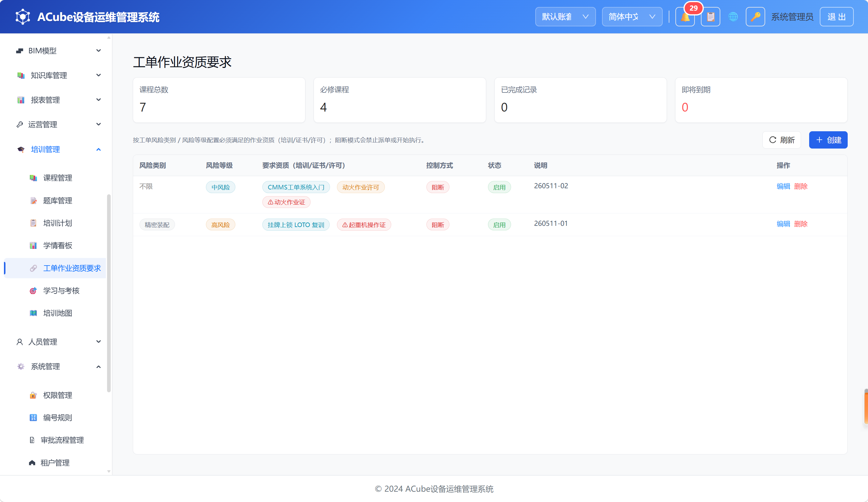Edit the 260511-02 row
Screen dimensions: 868x502
click(783, 186)
